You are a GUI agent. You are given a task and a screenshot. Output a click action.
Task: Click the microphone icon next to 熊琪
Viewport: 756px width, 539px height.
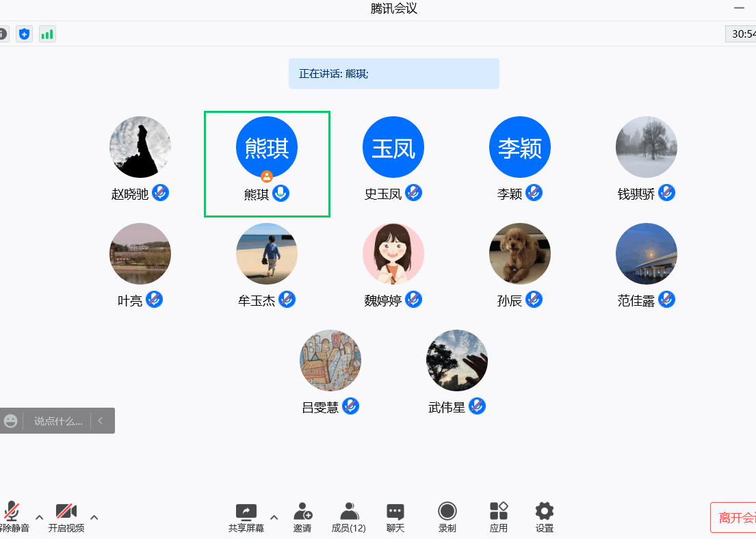tap(281, 194)
